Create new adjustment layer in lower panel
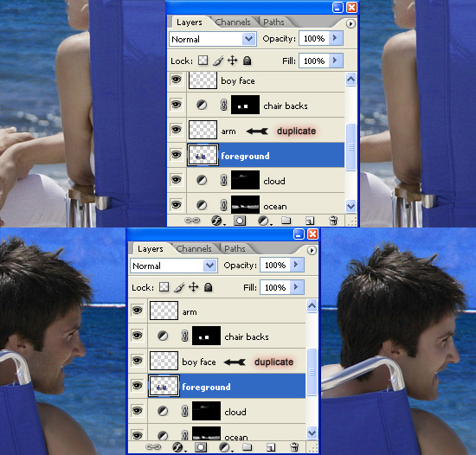Screen dimensions: 476x455 click(x=225, y=447)
